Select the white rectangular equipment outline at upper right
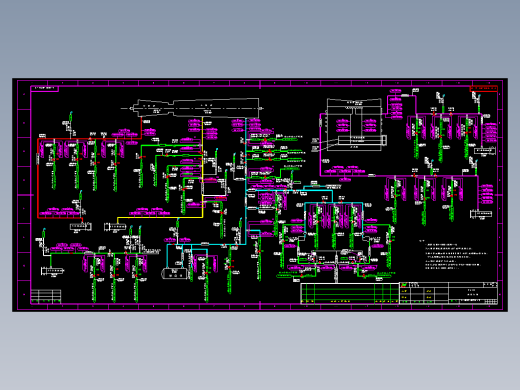 click(x=354, y=125)
